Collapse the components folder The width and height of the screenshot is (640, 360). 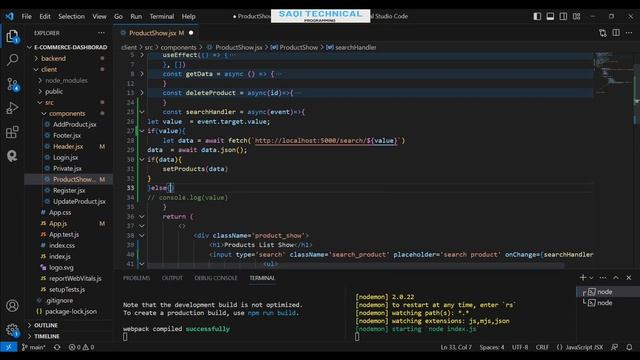pos(67,113)
